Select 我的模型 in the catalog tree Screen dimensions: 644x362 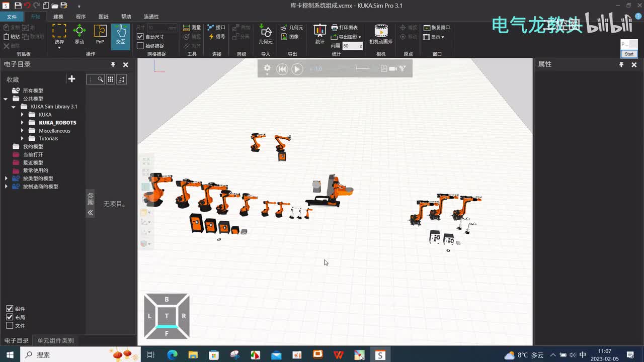(x=33, y=146)
